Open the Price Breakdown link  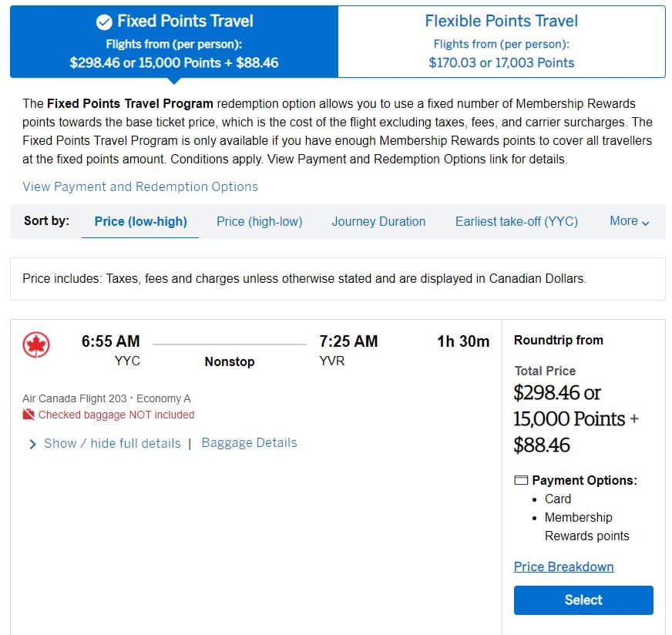point(563,566)
